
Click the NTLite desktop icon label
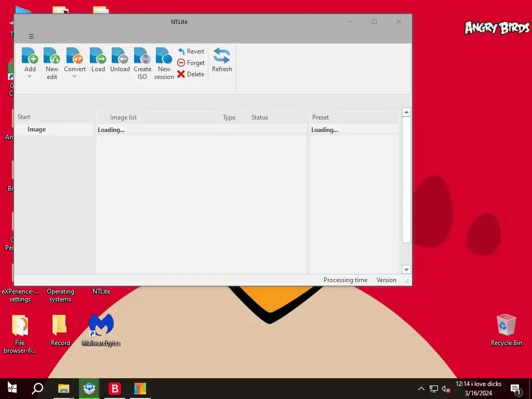coord(101,291)
